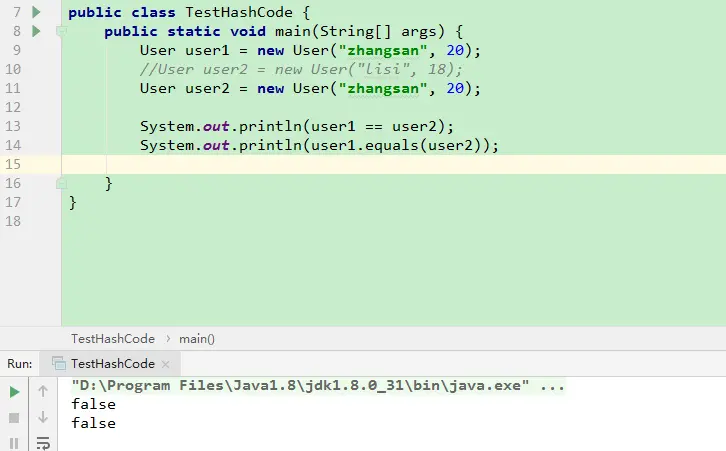The image size is (726, 451).
Task: Click the closing brace on line 17
Action: point(73,203)
